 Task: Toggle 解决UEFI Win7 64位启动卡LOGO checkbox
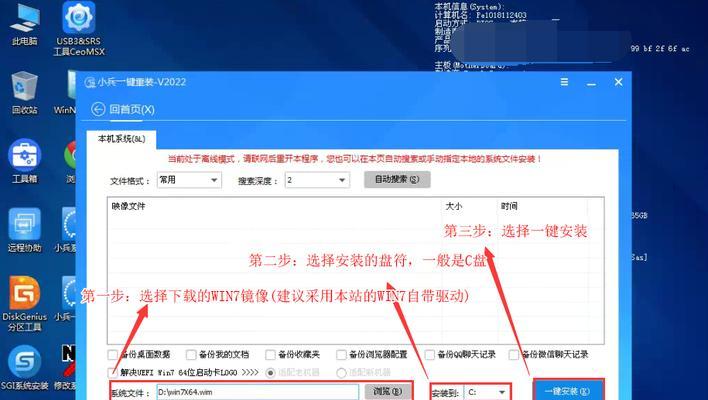[x=113, y=372]
